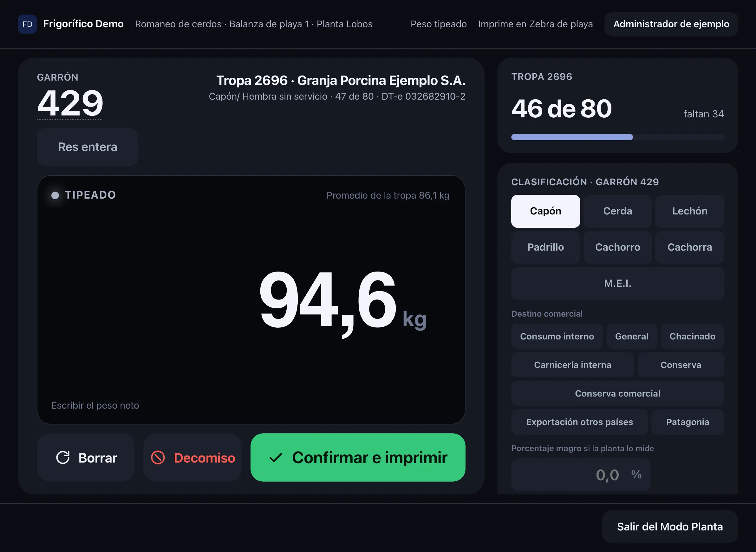Click Salir del Modo Planta
This screenshot has height=552, width=756.
click(x=669, y=527)
